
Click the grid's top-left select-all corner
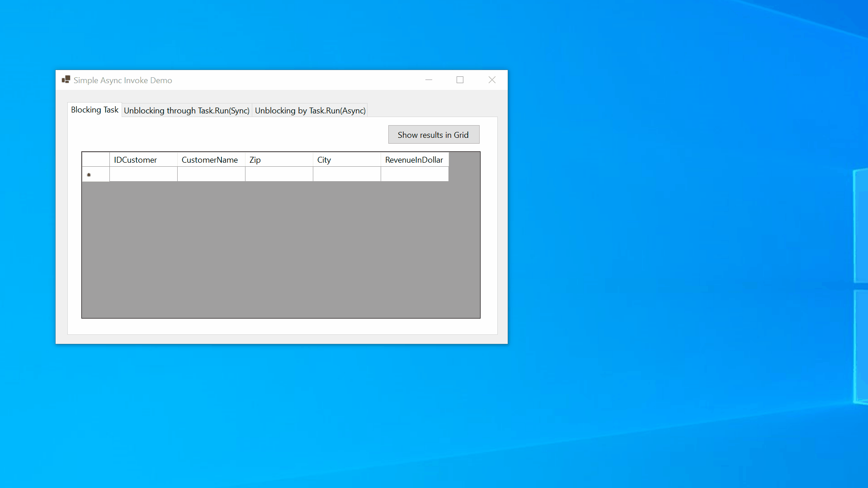point(95,160)
